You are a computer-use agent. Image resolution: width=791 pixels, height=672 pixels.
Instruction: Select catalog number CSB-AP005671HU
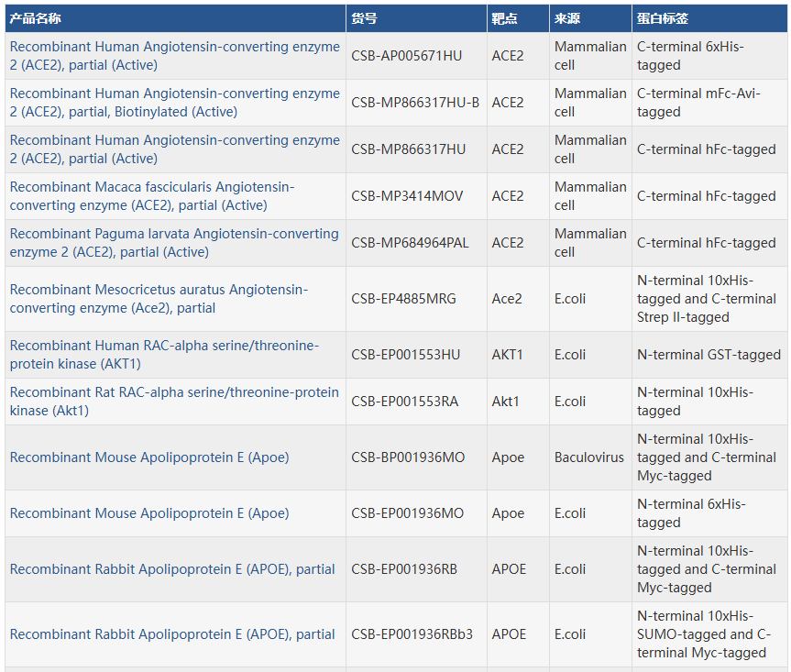(x=406, y=56)
